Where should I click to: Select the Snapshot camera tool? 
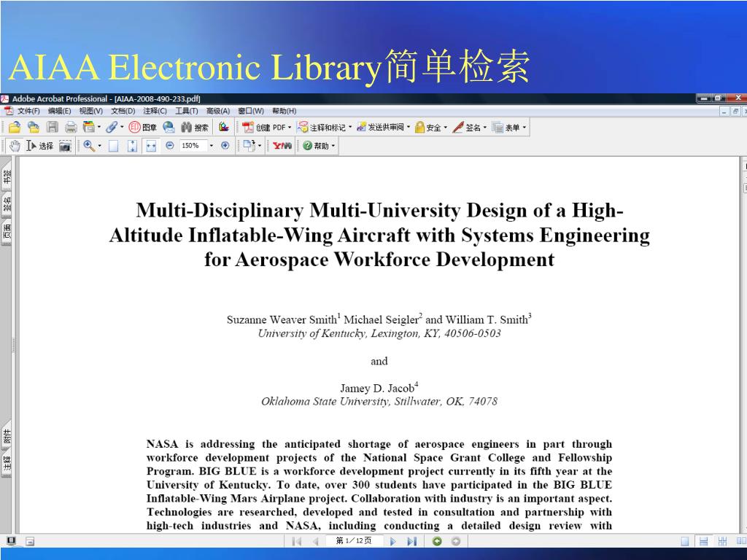[65, 146]
